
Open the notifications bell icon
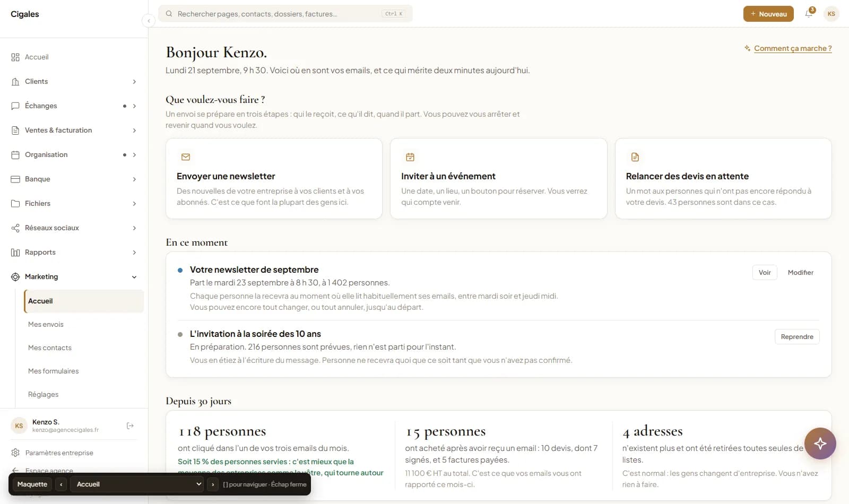[x=809, y=14]
